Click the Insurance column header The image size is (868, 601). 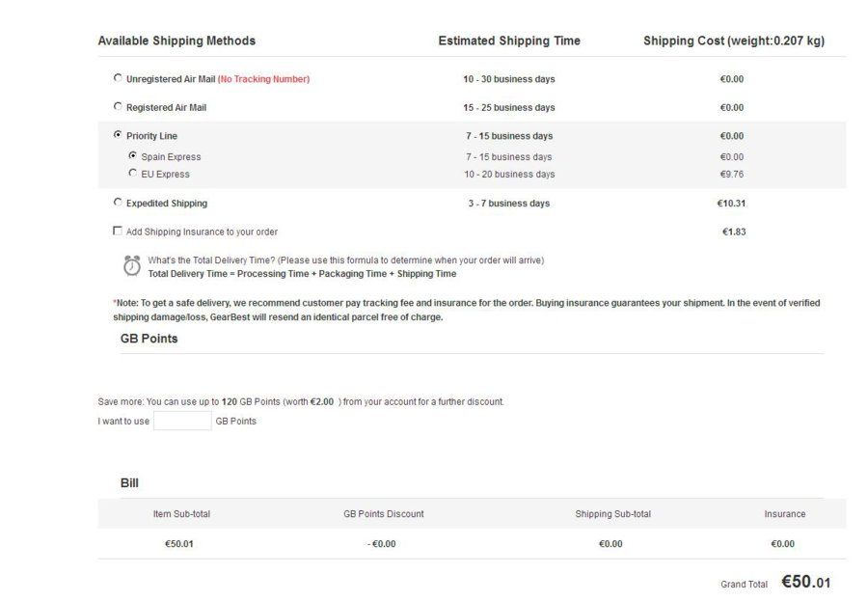coord(784,514)
